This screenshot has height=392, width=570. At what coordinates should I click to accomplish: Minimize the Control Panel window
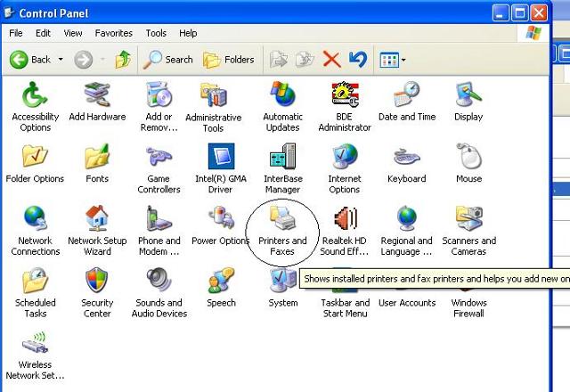pos(501,13)
